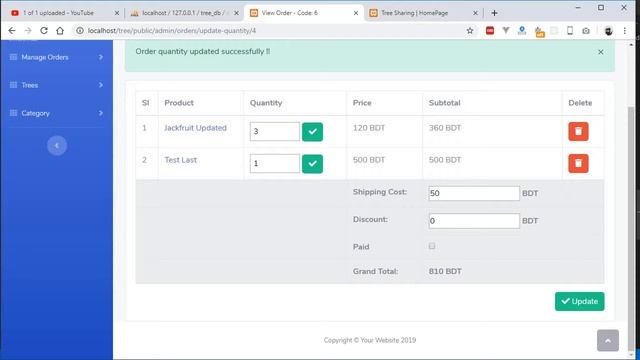
Task: Reload the current page
Action: (x=44, y=31)
